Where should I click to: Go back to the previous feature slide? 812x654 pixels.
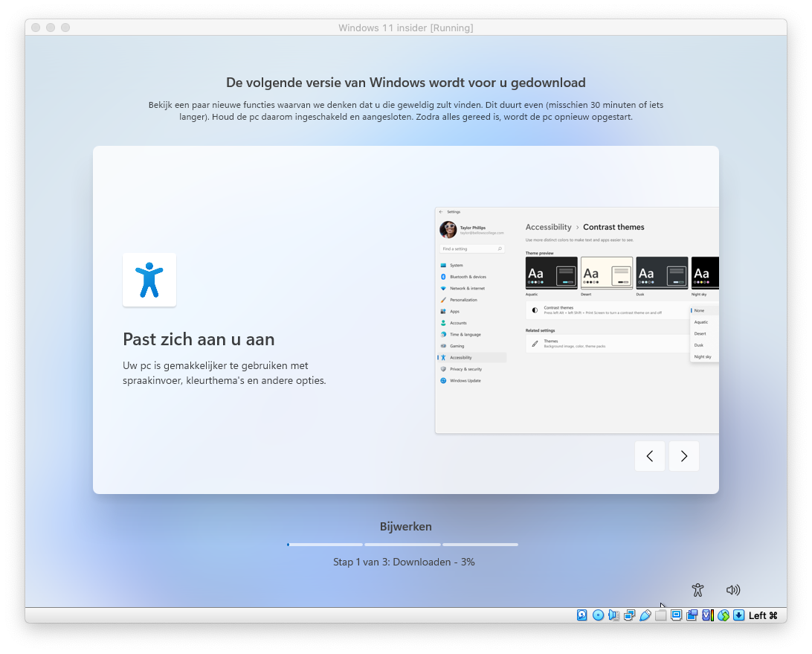(x=649, y=456)
